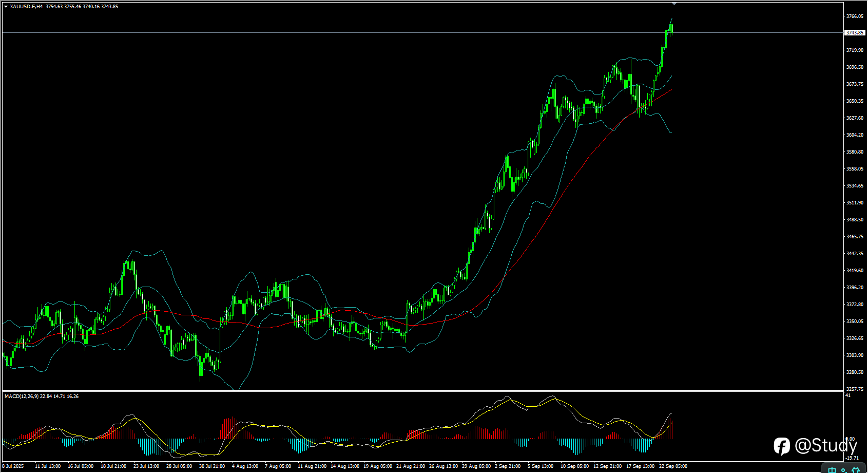Click the 5 Sep 13:00 time label

(541, 466)
